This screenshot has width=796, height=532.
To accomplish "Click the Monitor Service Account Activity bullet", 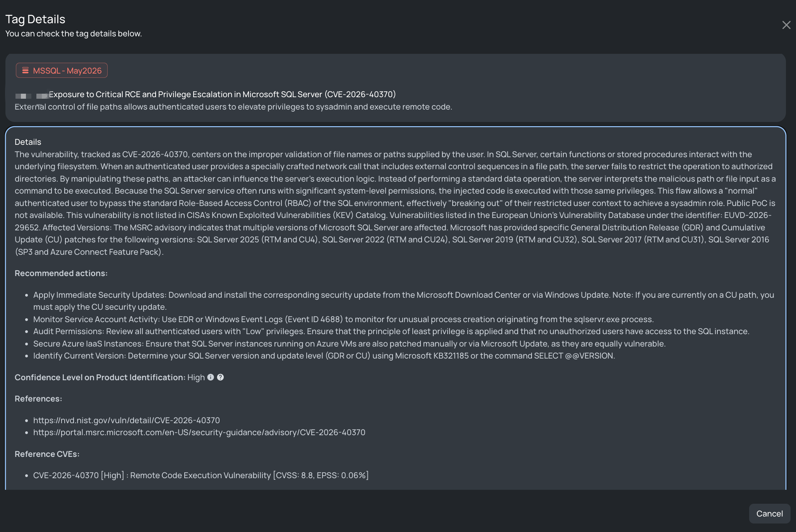I will coord(343,319).
